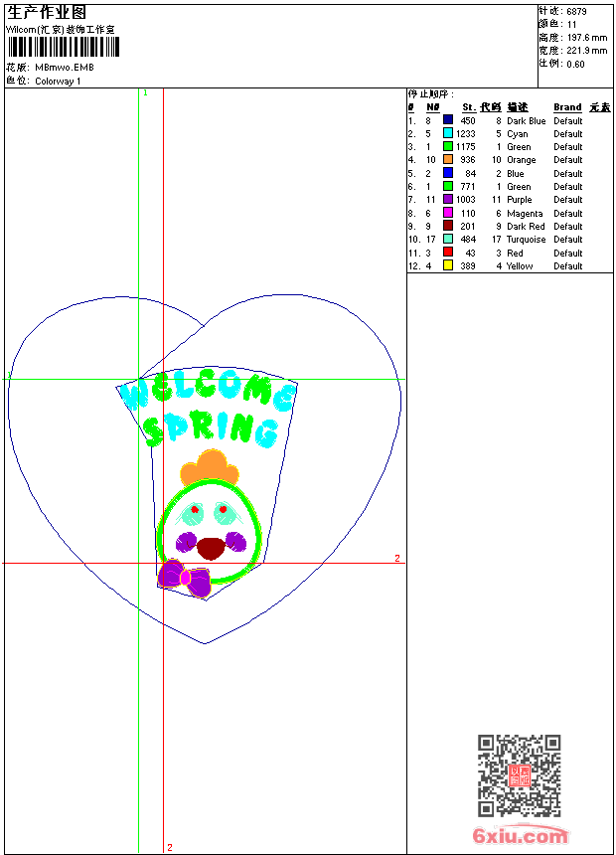Click the 生产作业图 title text

(47, 12)
